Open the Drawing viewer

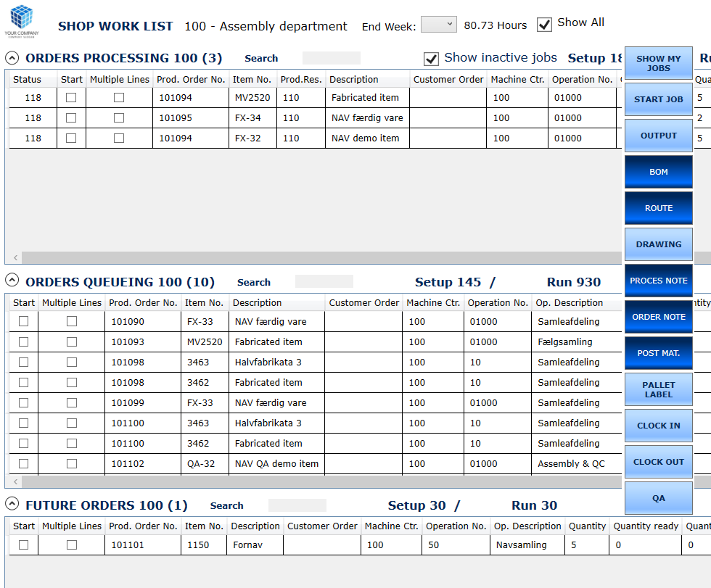(658, 244)
